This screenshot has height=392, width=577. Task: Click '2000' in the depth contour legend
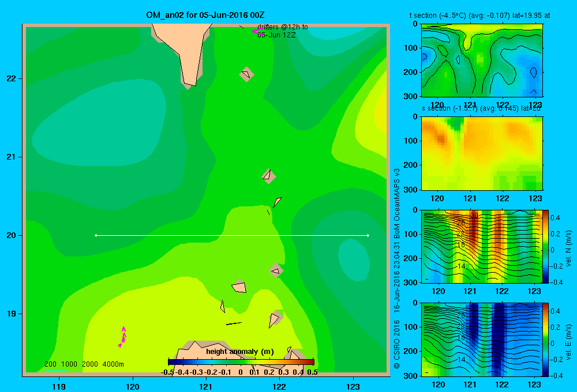(x=90, y=364)
